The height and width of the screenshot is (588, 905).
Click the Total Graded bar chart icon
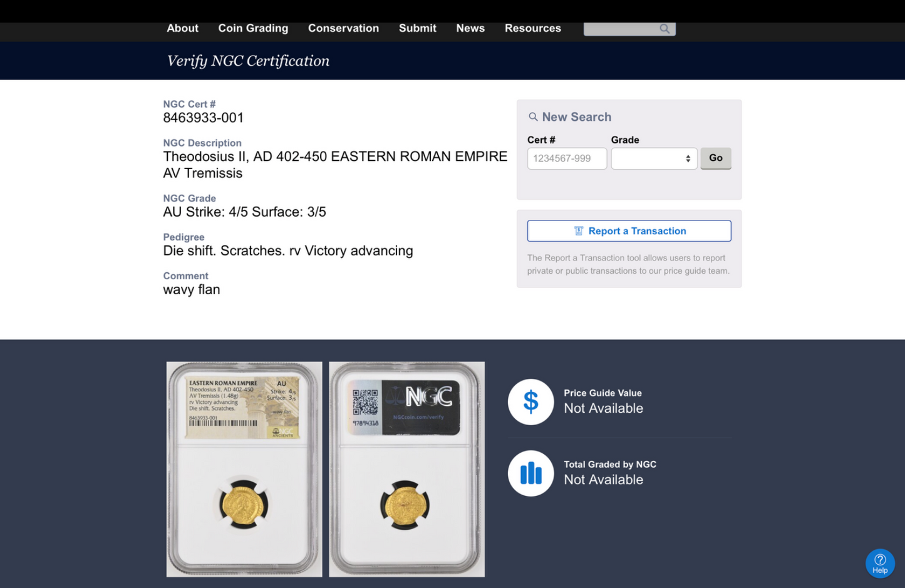(x=530, y=473)
